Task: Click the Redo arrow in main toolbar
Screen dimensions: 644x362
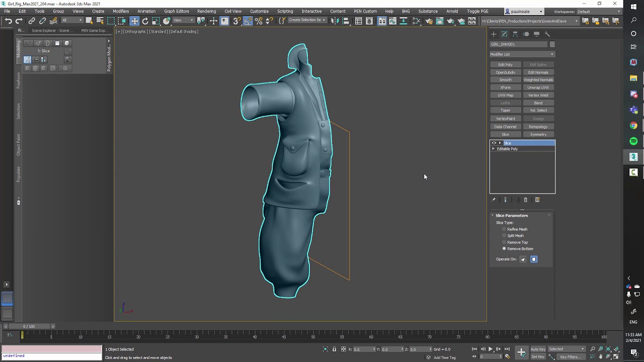Action: 19,21
